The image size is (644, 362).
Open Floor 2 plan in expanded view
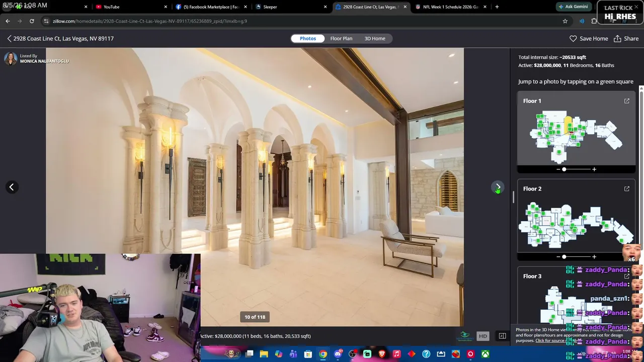(627, 189)
